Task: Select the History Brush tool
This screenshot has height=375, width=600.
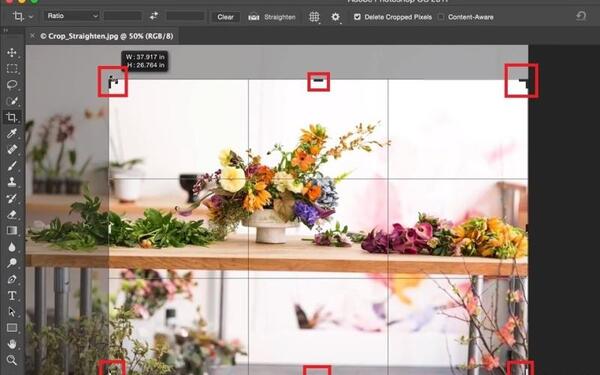Action: [12, 198]
